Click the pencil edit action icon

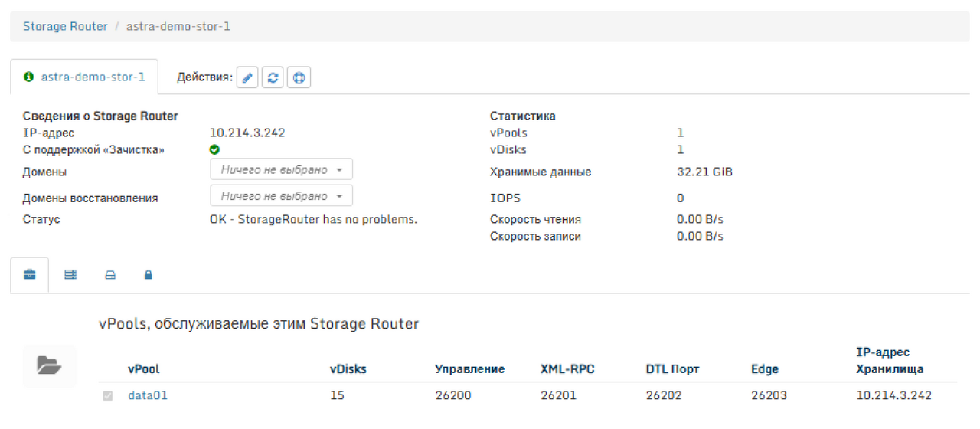[247, 77]
